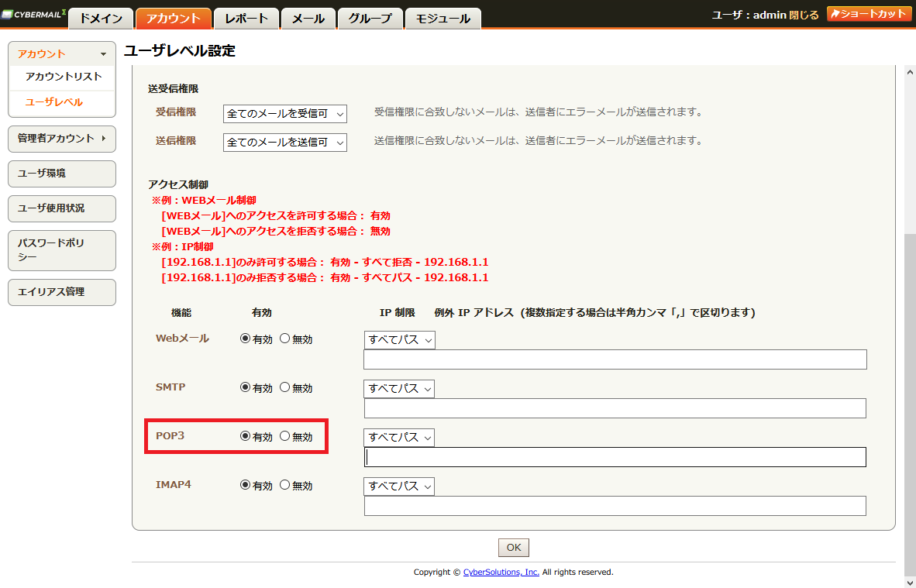This screenshot has height=588, width=916.
Task: Click the Webメール row label
Action: tap(182, 339)
